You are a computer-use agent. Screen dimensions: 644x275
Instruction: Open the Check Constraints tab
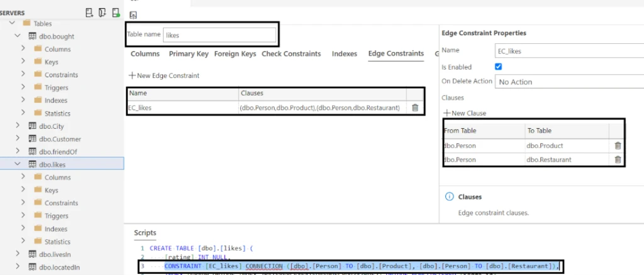tap(291, 54)
